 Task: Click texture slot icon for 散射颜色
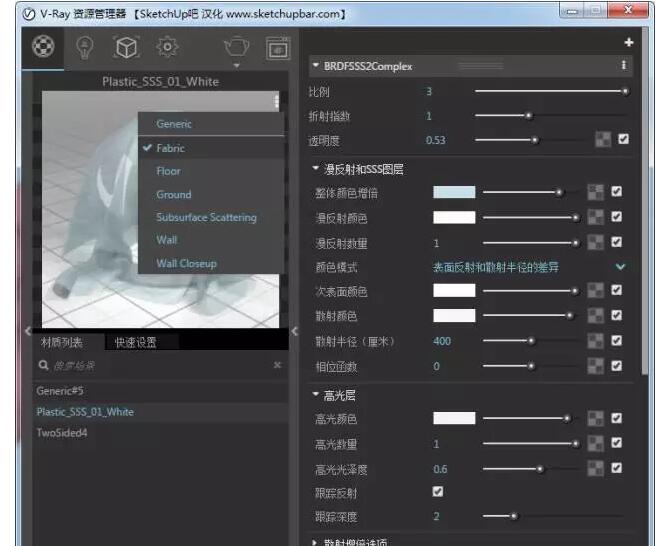pyautogui.click(x=595, y=316)
